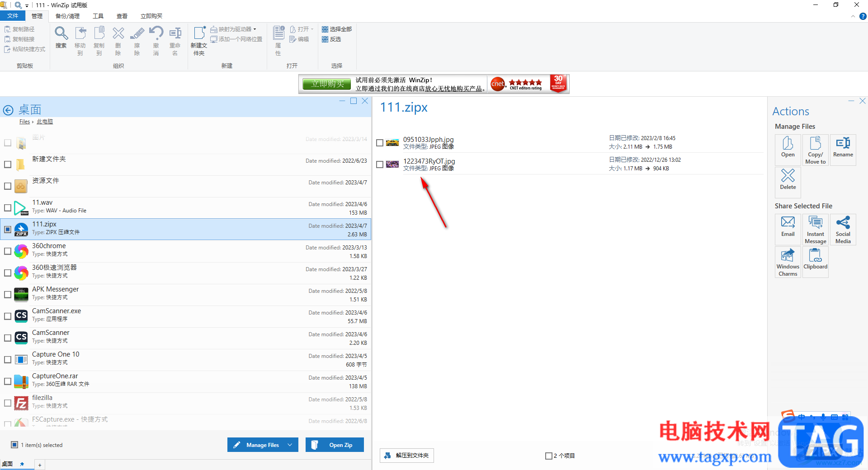Switch to the 工具 ribbon tab

pos(98,16)
